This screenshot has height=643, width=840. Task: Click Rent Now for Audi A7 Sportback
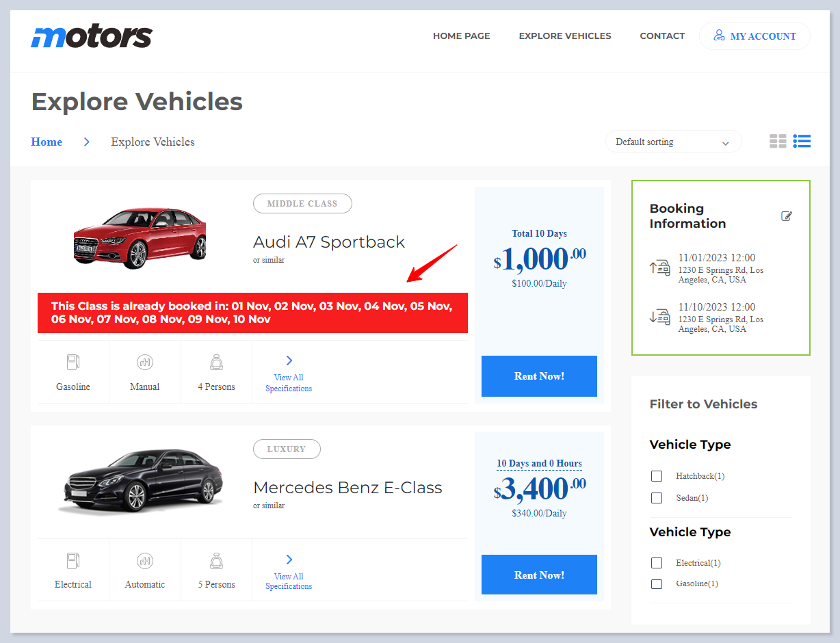(539, 376)
